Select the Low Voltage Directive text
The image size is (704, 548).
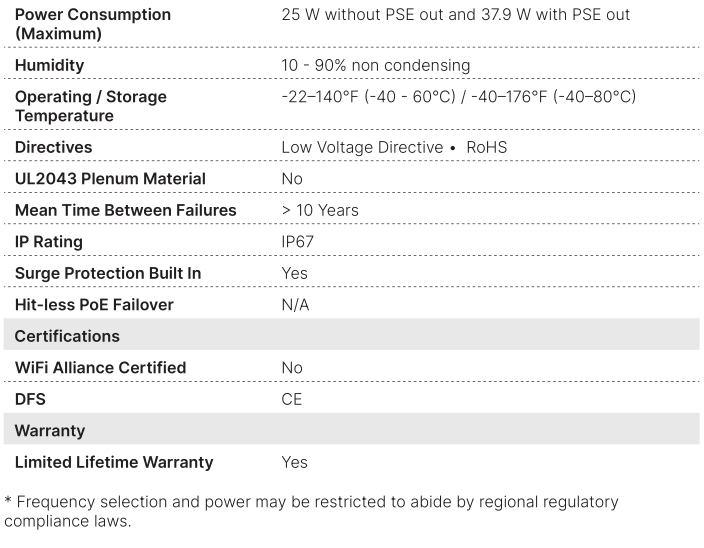362,147
